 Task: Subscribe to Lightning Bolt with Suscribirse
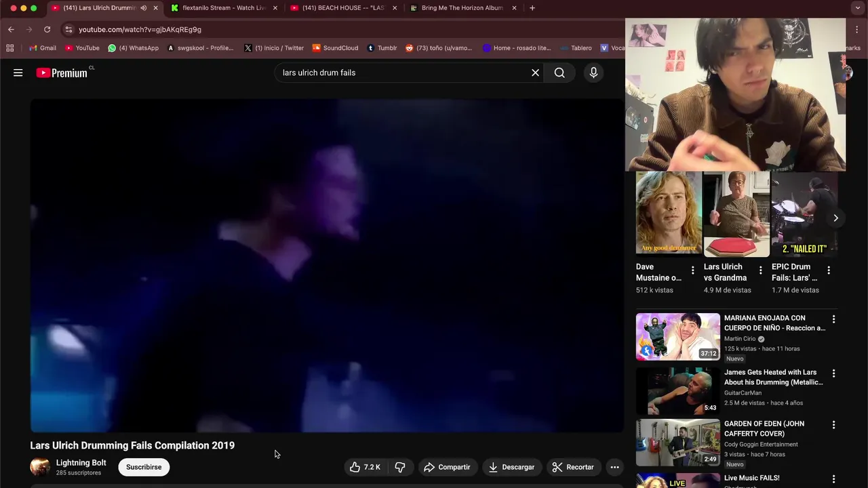pyautogui.click(x=144, y=467)
